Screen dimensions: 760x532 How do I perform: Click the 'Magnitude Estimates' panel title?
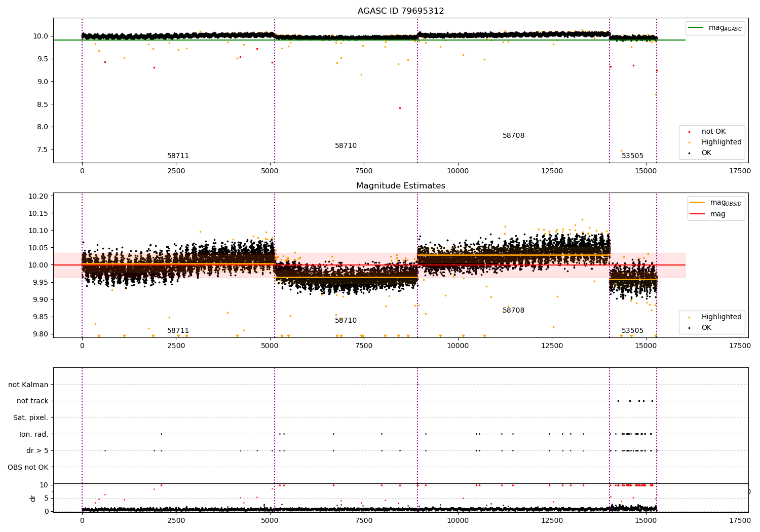tap(401, 186)
